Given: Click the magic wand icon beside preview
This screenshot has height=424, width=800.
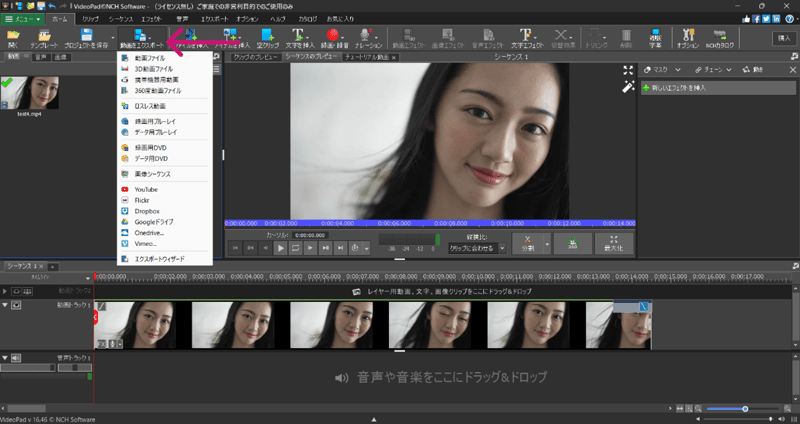Looking at the screenshot, I should [x=627, y=87].
